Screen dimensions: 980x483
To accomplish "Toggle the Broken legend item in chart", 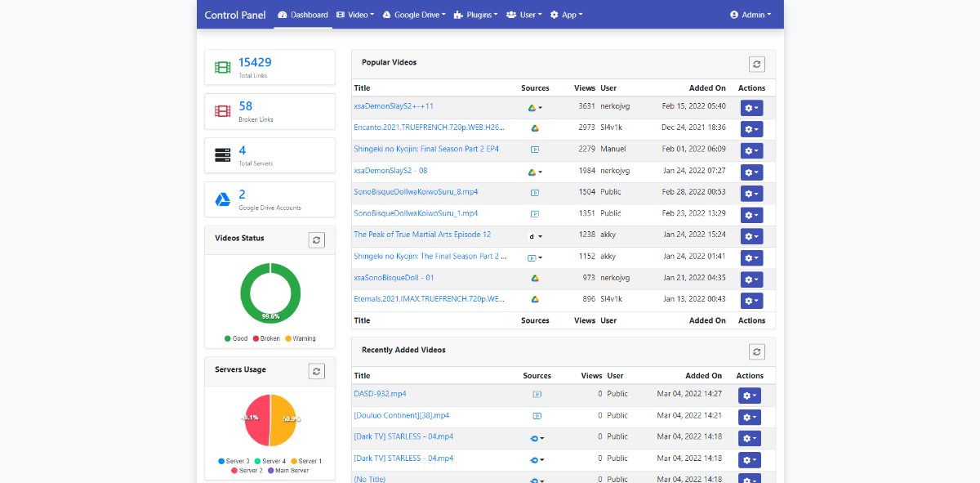I will [265, 338].
